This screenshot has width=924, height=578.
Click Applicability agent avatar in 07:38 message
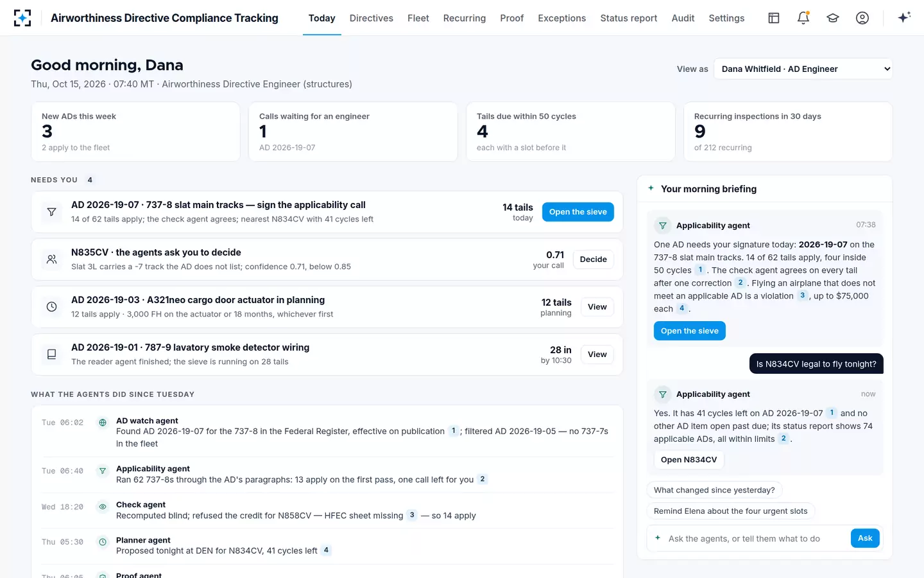click(662, 225)
